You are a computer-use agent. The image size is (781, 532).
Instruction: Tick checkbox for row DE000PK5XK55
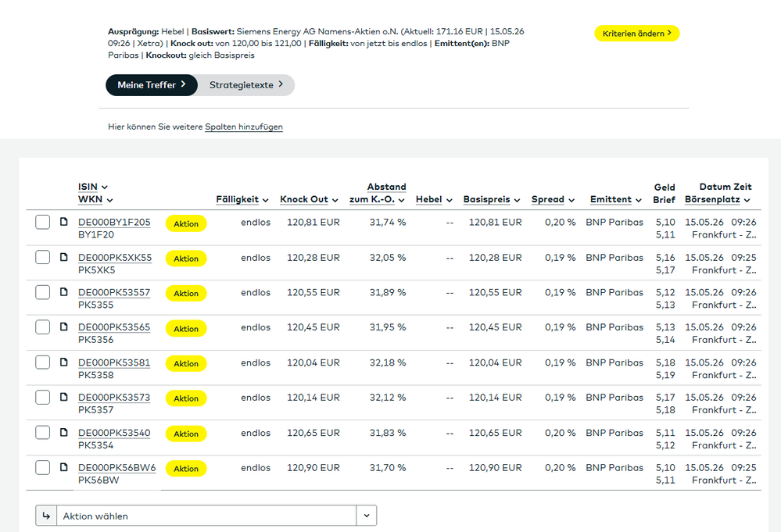point(43,257)
